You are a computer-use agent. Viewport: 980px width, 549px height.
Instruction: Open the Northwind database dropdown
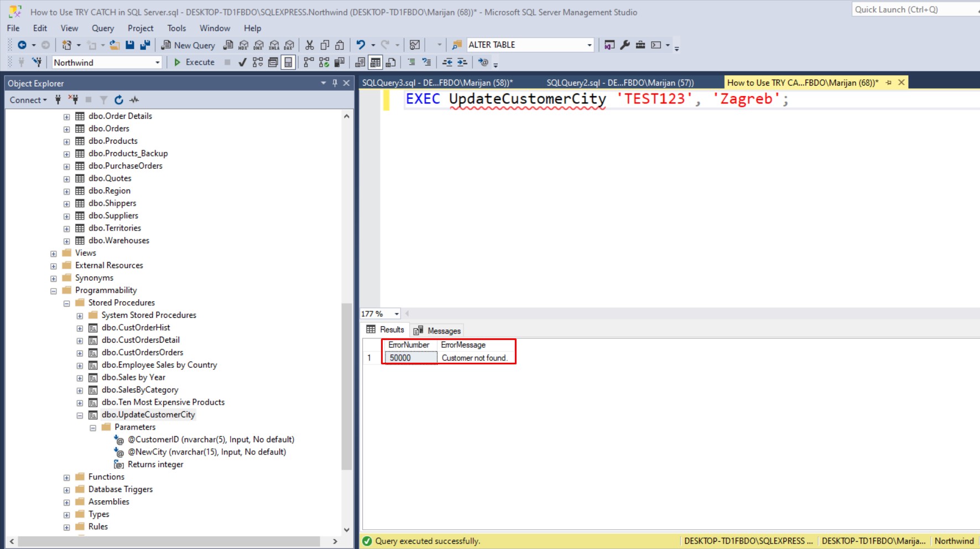[x=157, y=62]
